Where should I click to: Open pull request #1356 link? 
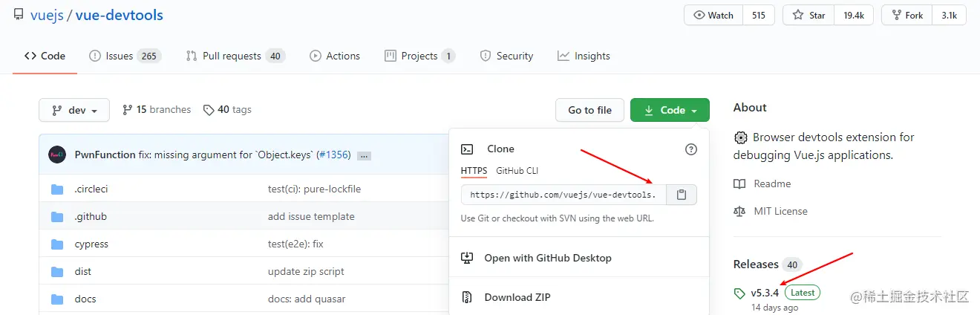[x=333, y=155]
